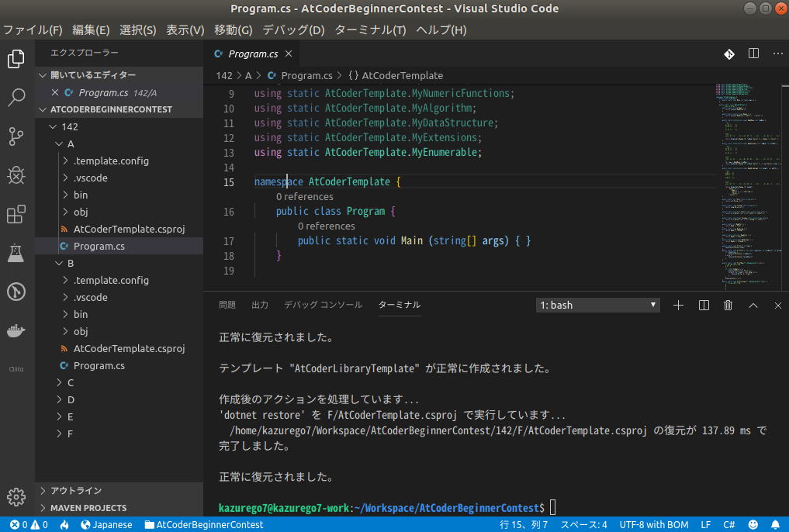789x532 pixels.
Task: Click the AtCoderBeginnerContest folder status item
Action: tap(204, 524)
